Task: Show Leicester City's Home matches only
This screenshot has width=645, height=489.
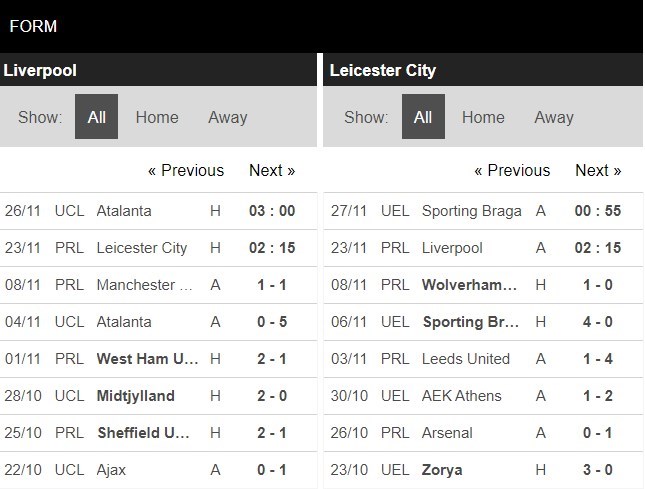Action: click(x=483, y=117)
